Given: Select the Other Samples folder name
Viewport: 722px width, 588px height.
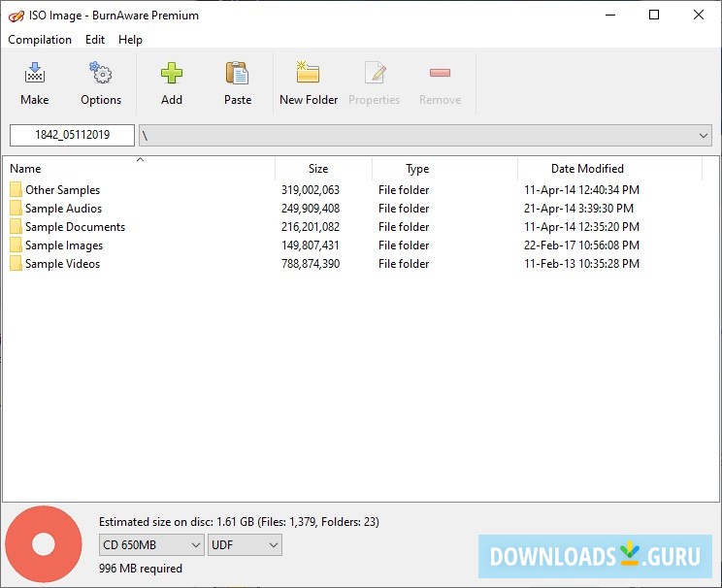Looking at the screenshot, I should click(63, 190).
